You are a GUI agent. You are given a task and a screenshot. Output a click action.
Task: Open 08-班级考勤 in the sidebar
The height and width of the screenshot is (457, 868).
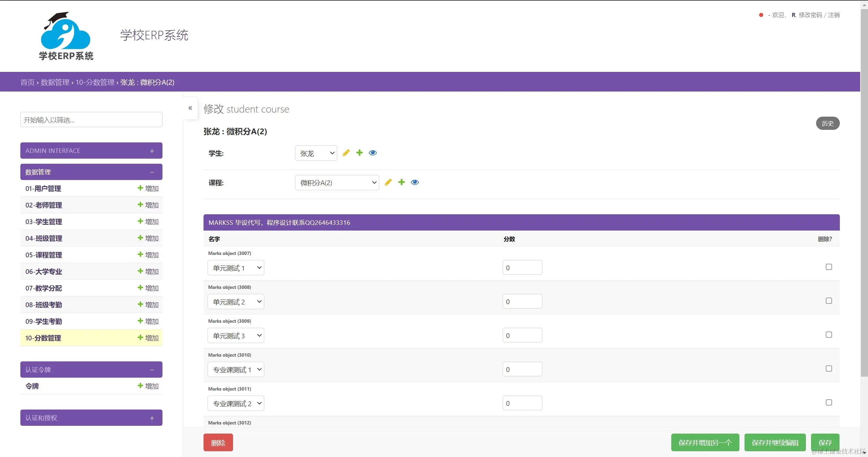[x=44, y=305]
